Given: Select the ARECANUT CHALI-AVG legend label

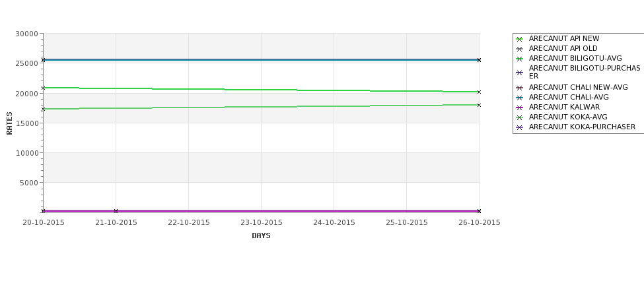Looking at the screenshot, I should (x=569, y=97).
